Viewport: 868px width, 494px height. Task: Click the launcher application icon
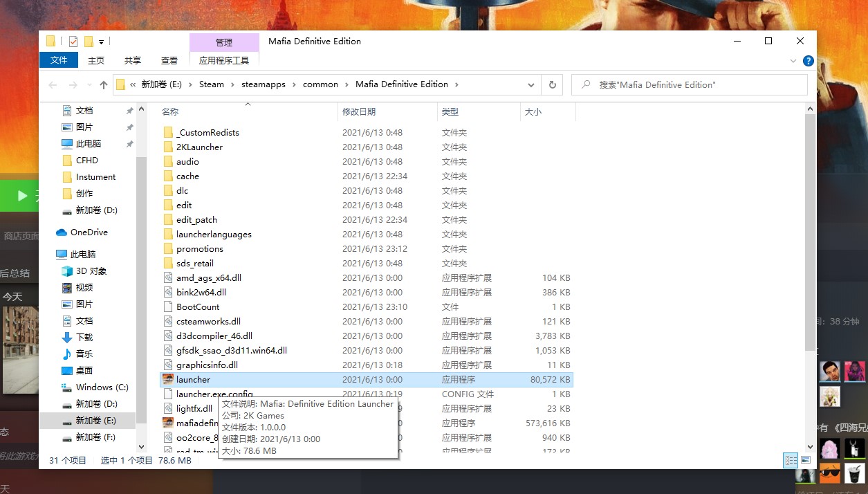(x=167, y=379)
